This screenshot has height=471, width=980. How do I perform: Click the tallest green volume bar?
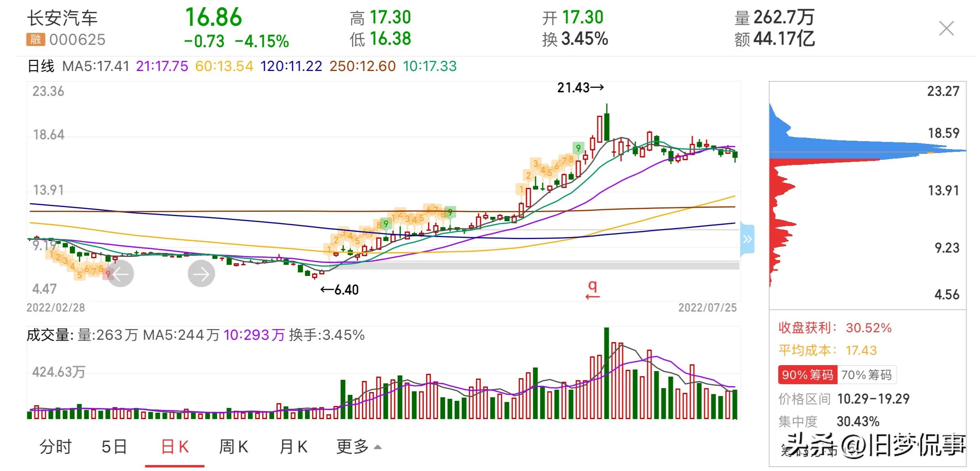coord(606,373)
